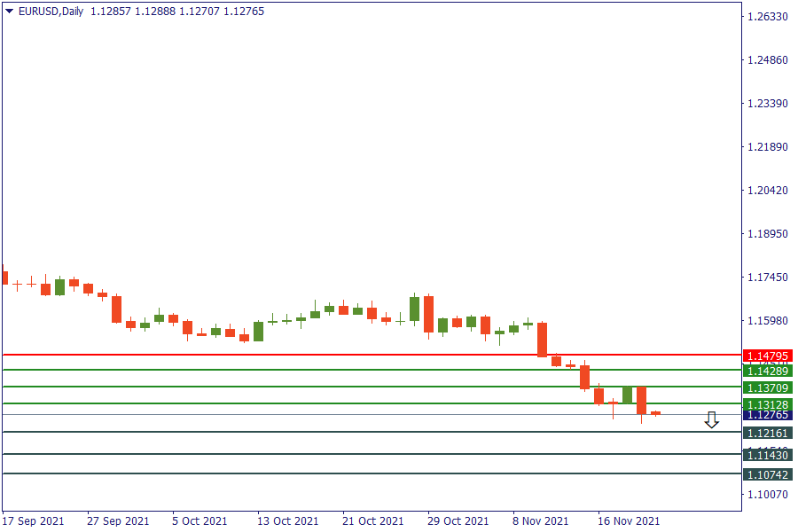Click the 27 Sep 2021 date label
Image resolution: width=798 pixels, height=532 pixels.
point(118,521)
